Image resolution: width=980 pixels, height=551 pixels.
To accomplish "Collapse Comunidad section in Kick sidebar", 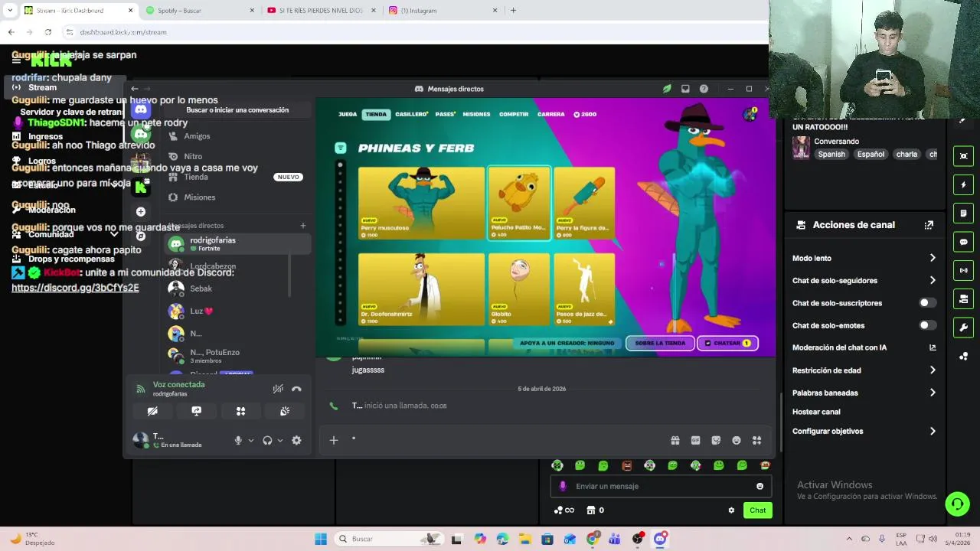I will pos(114,234).
